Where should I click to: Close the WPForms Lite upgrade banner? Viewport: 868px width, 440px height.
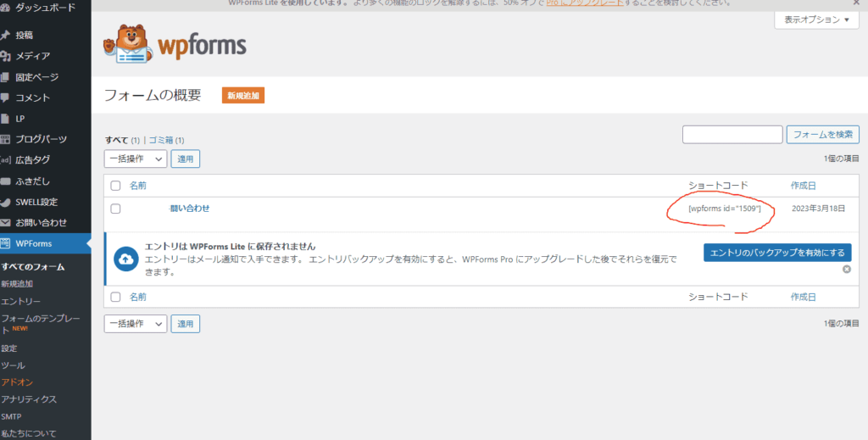pos(856,3)
